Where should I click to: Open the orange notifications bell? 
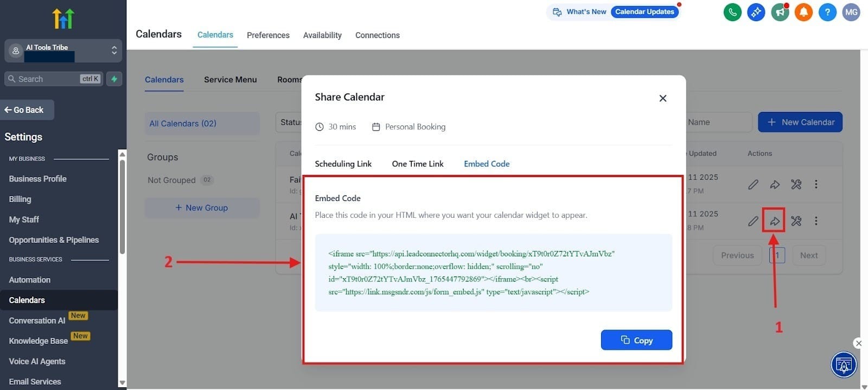coord(803,12)
